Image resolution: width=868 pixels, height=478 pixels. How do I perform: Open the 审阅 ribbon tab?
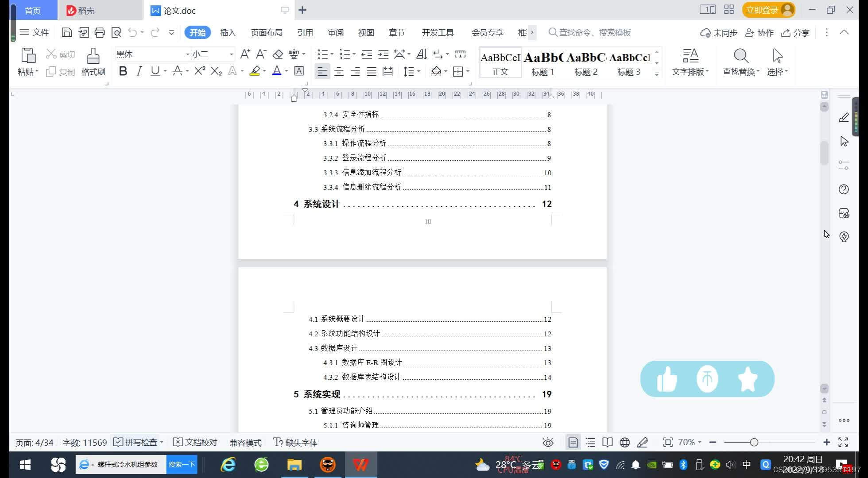(x=336, y=32)
